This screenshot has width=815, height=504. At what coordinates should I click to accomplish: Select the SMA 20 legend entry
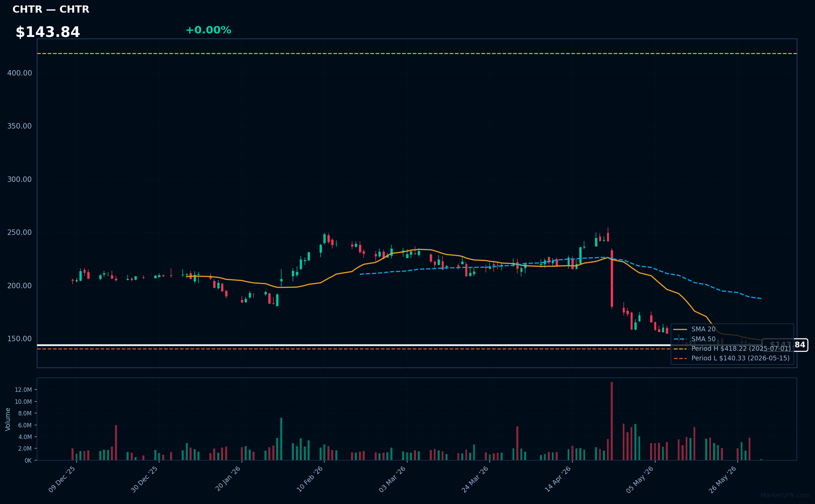click(695, 329)
